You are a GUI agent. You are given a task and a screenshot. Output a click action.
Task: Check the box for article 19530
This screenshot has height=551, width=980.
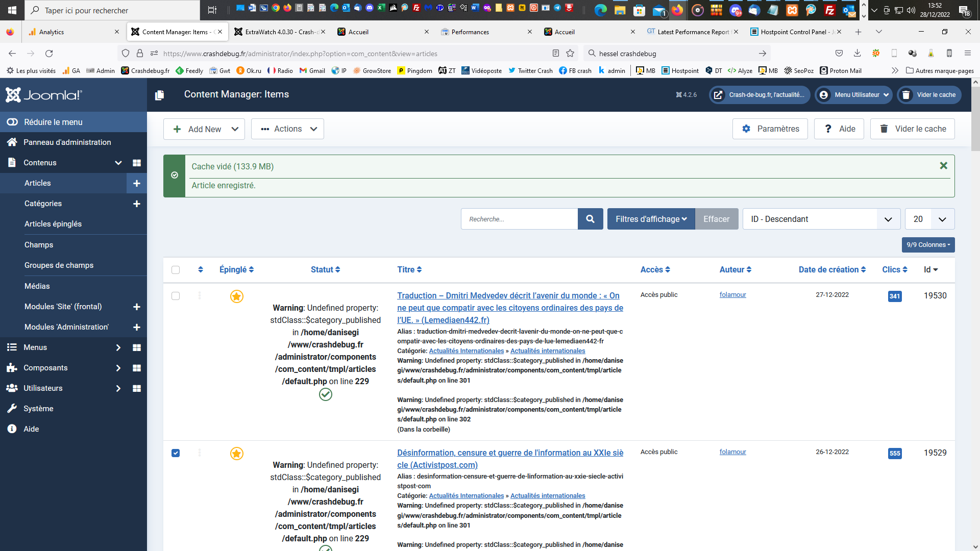[x=176, y=296]
